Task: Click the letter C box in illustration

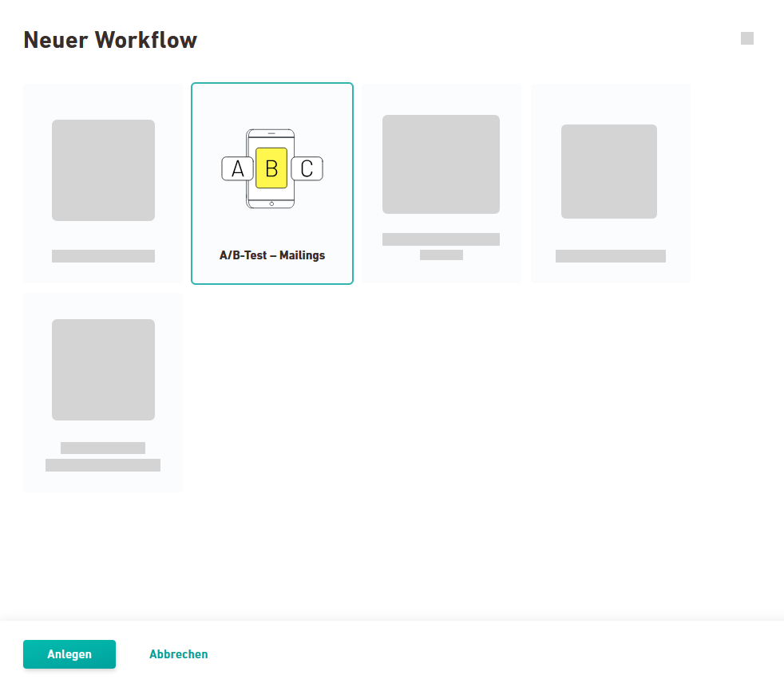Action: click(x=307, y=168)
